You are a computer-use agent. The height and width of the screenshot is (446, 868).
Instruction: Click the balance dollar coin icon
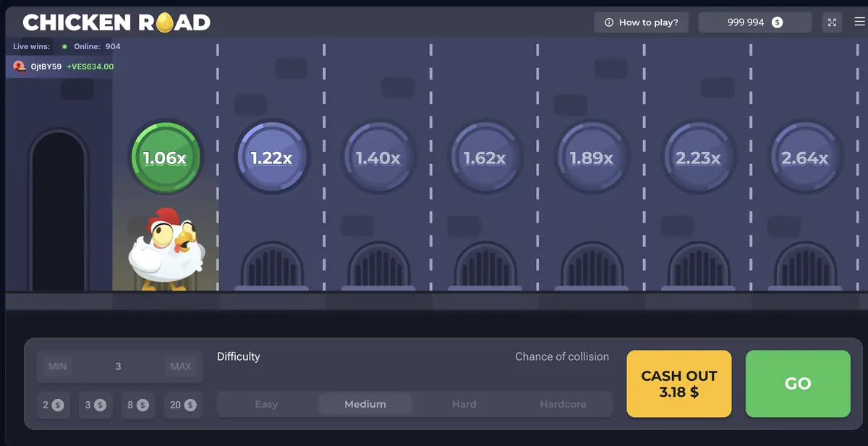777,22
